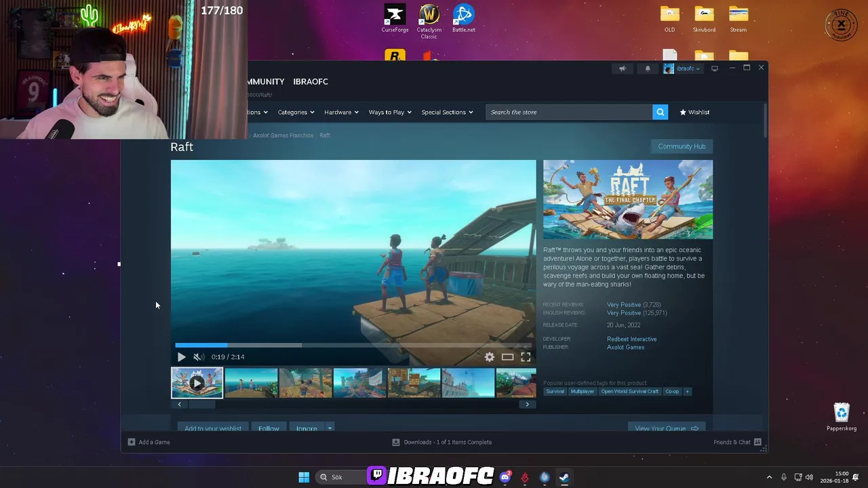The height and width of the screenshot is (488, 868).
Task: Show hidden system tray icons chevron
Action: click(769, 477)
